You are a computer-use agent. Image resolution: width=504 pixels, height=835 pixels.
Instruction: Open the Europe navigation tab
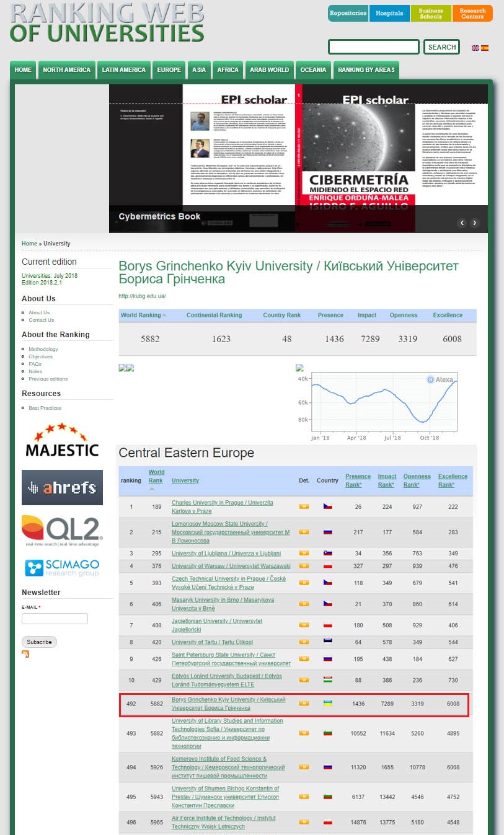click(x=169, y=70)
